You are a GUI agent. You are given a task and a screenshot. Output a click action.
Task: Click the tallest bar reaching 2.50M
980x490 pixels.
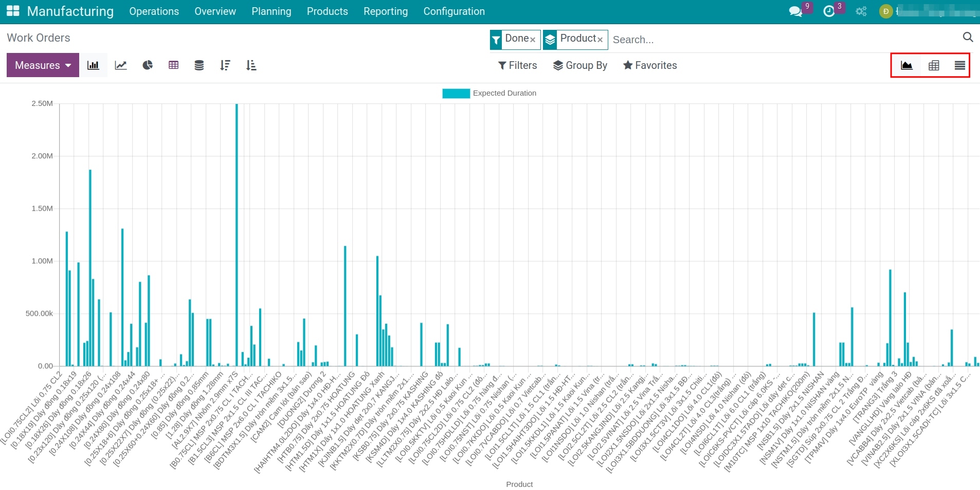(x=237, y=234)
